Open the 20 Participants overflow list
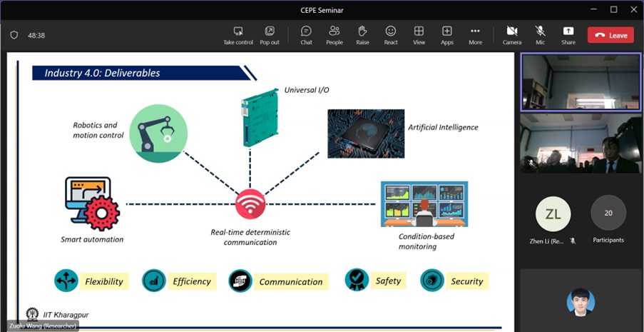The height and width of the screenshot is (332, 644). [608, 213]
